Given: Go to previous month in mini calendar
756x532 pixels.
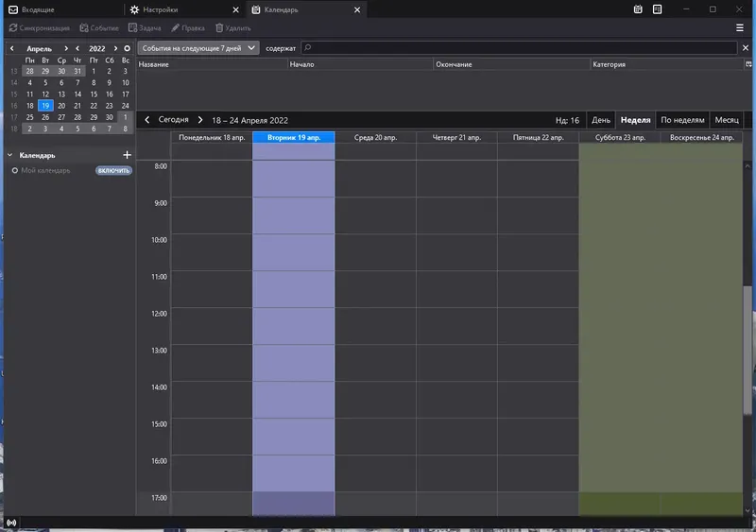Looking at the screenshot, I should point(12,49).
